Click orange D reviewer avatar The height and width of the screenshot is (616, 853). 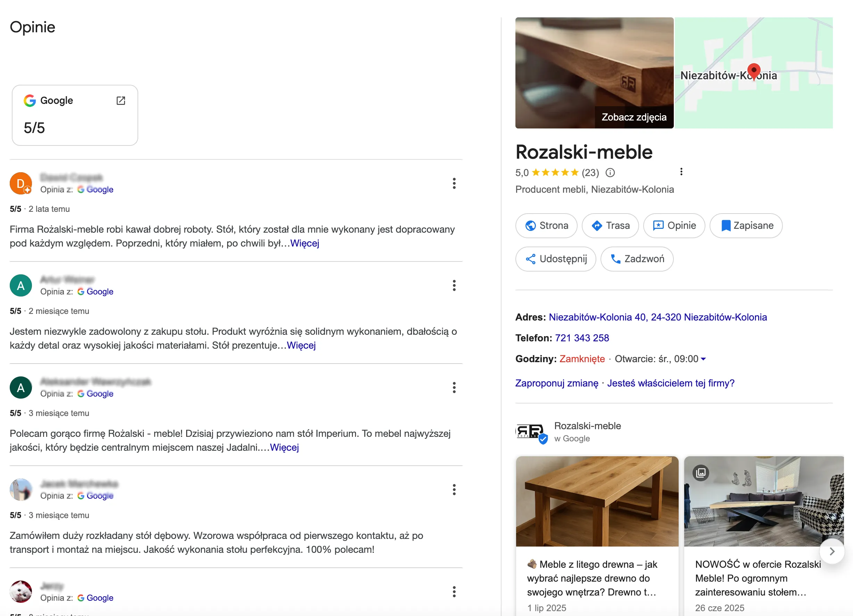(21, 183)
